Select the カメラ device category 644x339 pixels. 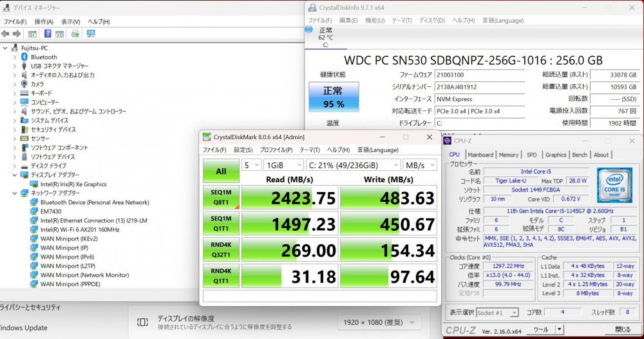[37, 84]
